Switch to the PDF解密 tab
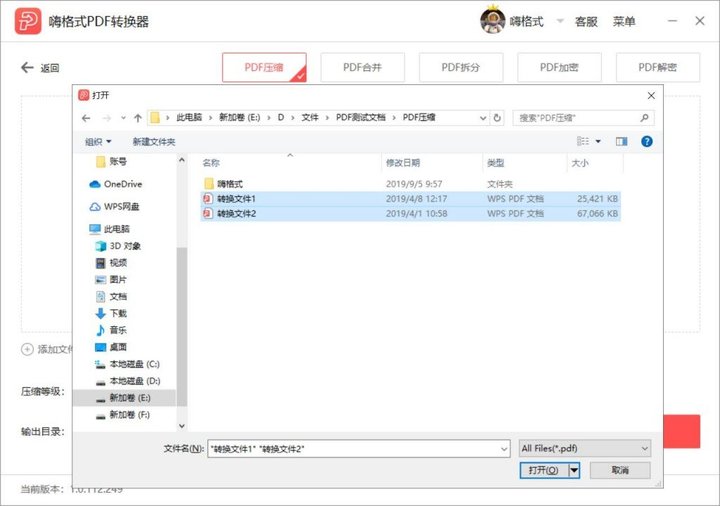Screen dimensions: 720x506 coord(658,67)
